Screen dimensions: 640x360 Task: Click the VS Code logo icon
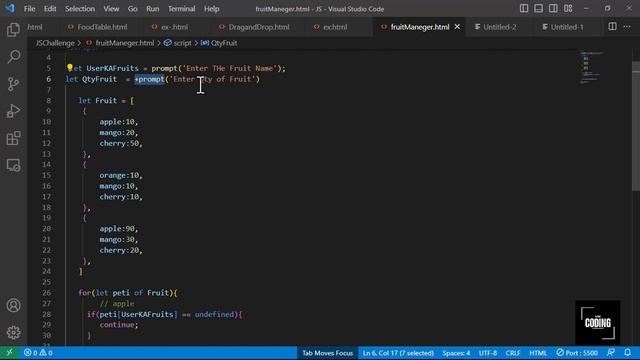point(10,8)
